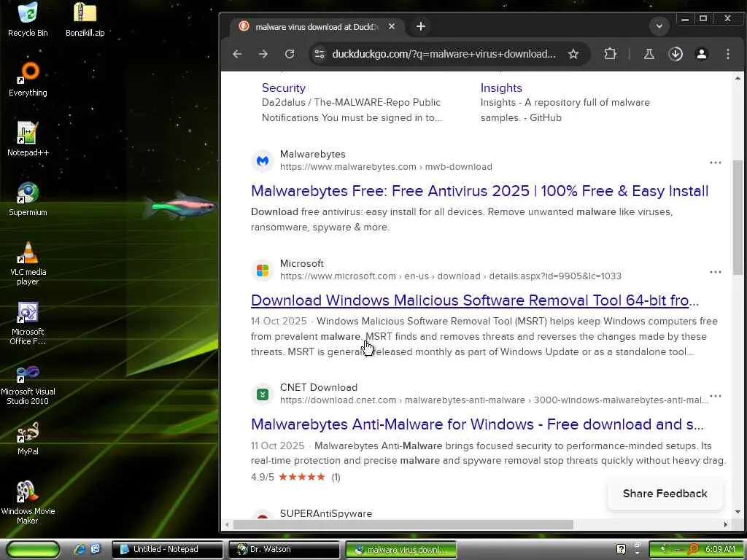
Task: Bookmark this page with the star icon
Action: 573,54
